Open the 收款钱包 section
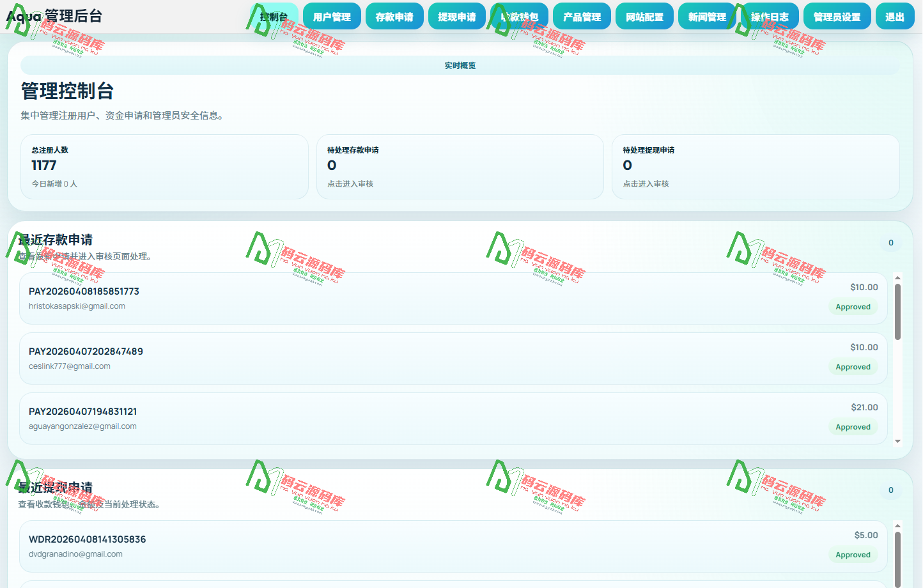Screen dimensions: 923x588 519,17
